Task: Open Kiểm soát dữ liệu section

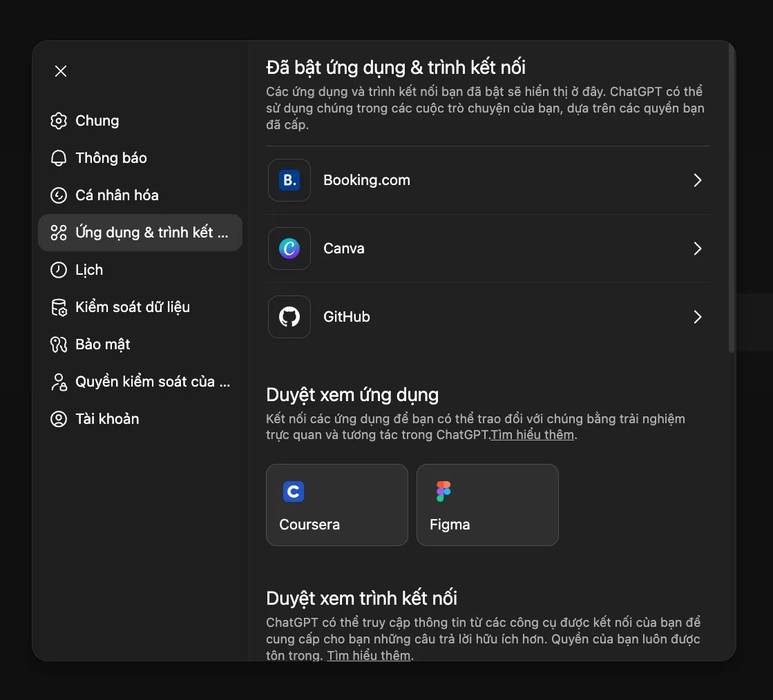Action: tap(140, 307)
